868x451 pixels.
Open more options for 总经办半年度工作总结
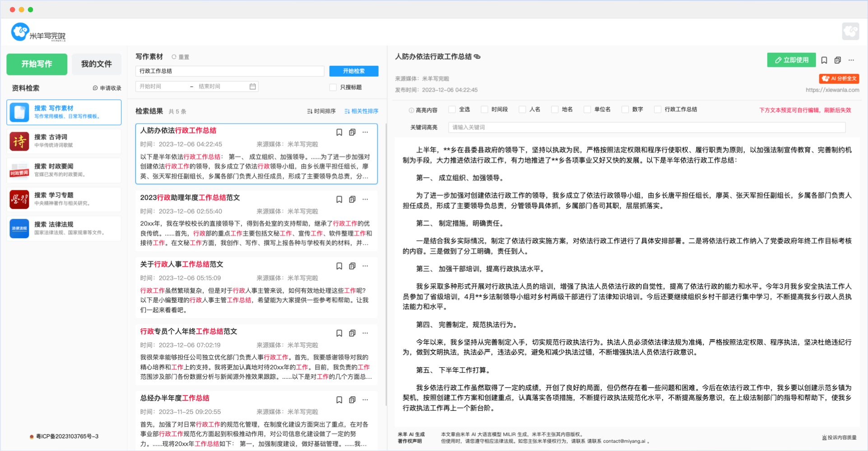point(365,400)
